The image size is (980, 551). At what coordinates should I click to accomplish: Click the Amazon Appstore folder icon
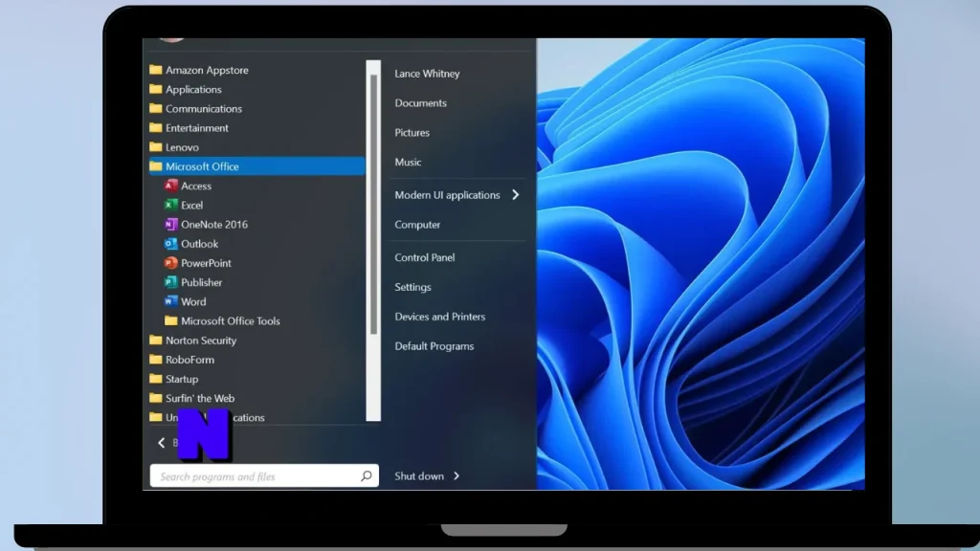point(156,70)
